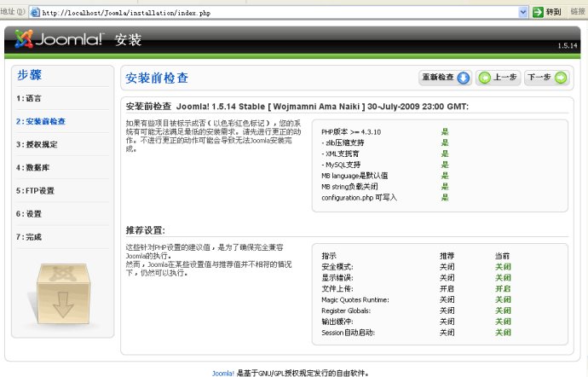Click the 推荐设置 section heading

(145, 230)
